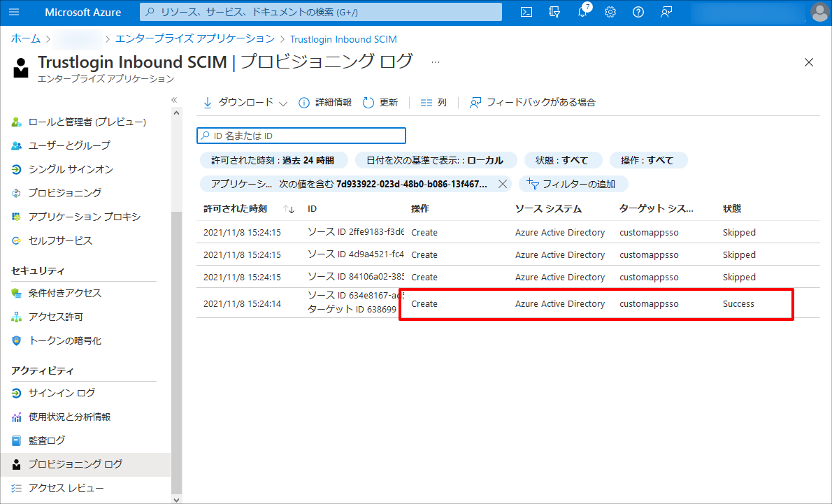Click the フィードバックがある場合 button

(533, 103)
